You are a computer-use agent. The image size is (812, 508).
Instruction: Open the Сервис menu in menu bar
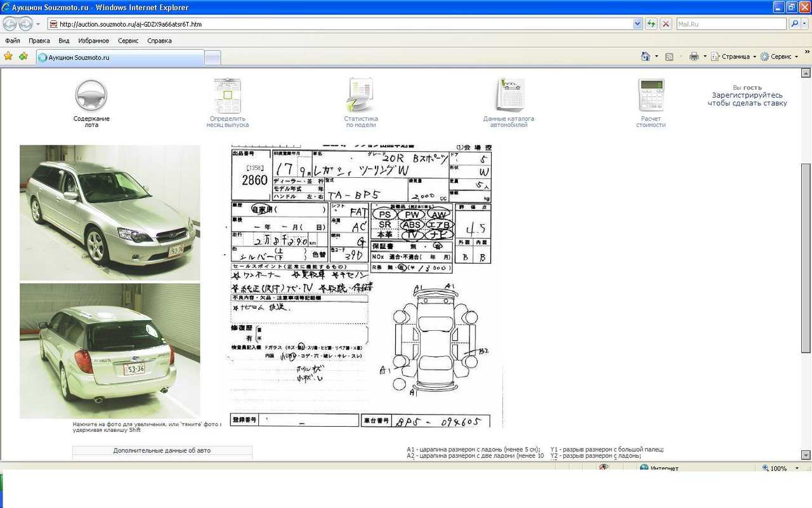[128, 41]
